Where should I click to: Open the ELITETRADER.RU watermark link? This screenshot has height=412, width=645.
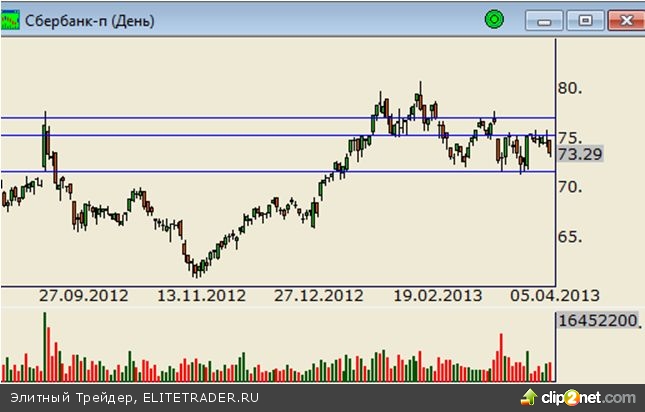point(201,397)
